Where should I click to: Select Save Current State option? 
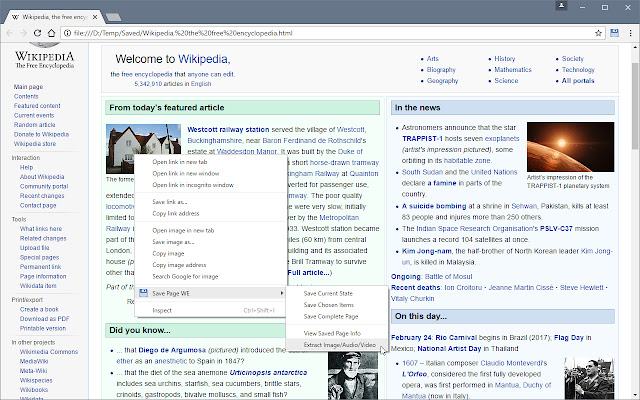pyautogui.click(x=329, y=293)
